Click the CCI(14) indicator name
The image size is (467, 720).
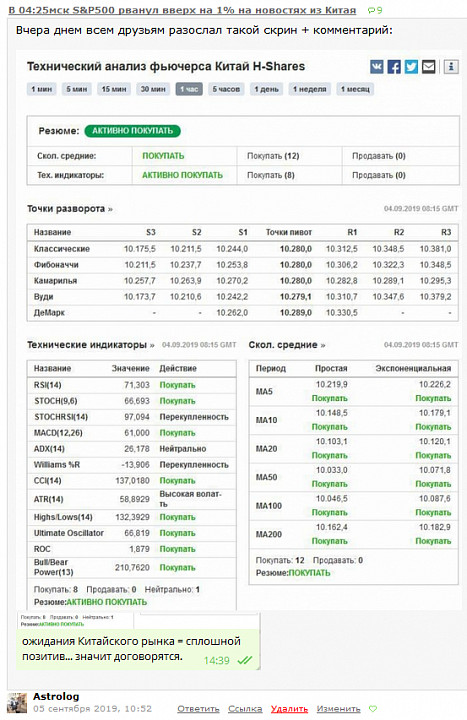point(48,481)
